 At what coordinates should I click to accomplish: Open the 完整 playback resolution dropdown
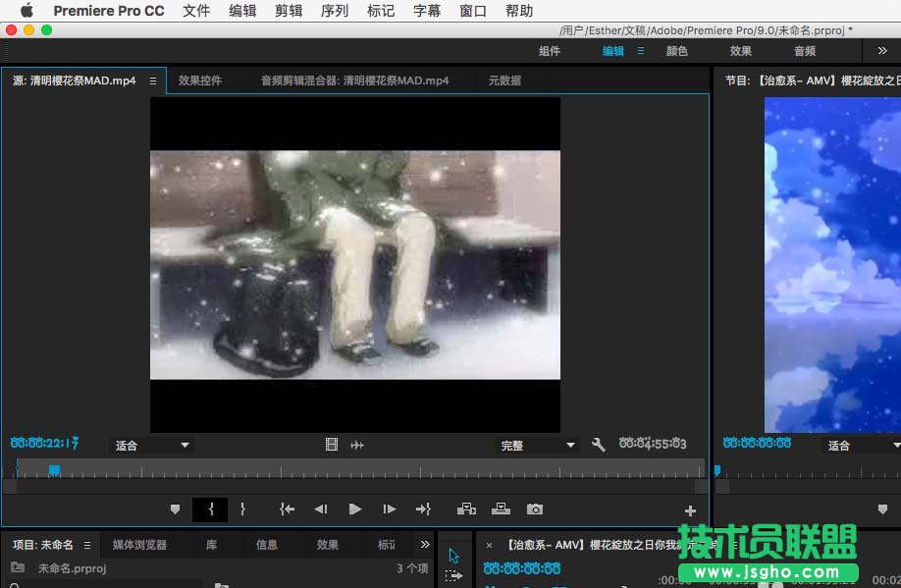click(537, 446)
